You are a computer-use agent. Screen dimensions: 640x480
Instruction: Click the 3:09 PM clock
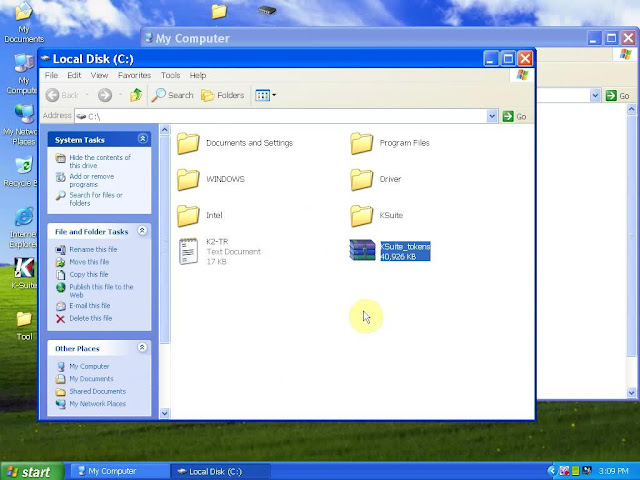(x=613, y=471)
